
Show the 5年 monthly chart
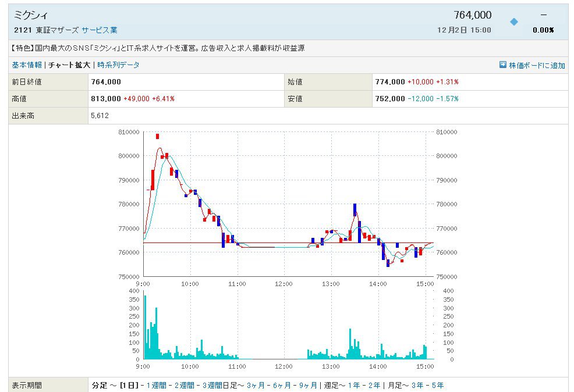click(437, 385)
